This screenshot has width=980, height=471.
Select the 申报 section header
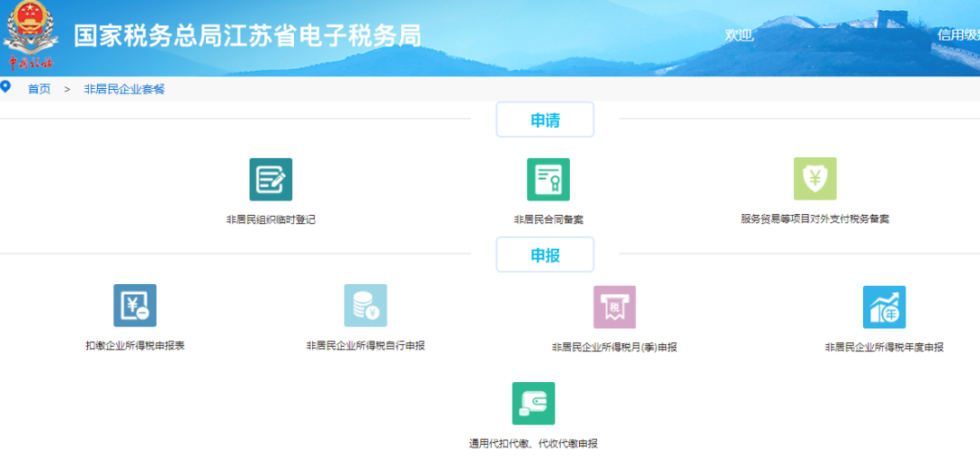(545, 255)
